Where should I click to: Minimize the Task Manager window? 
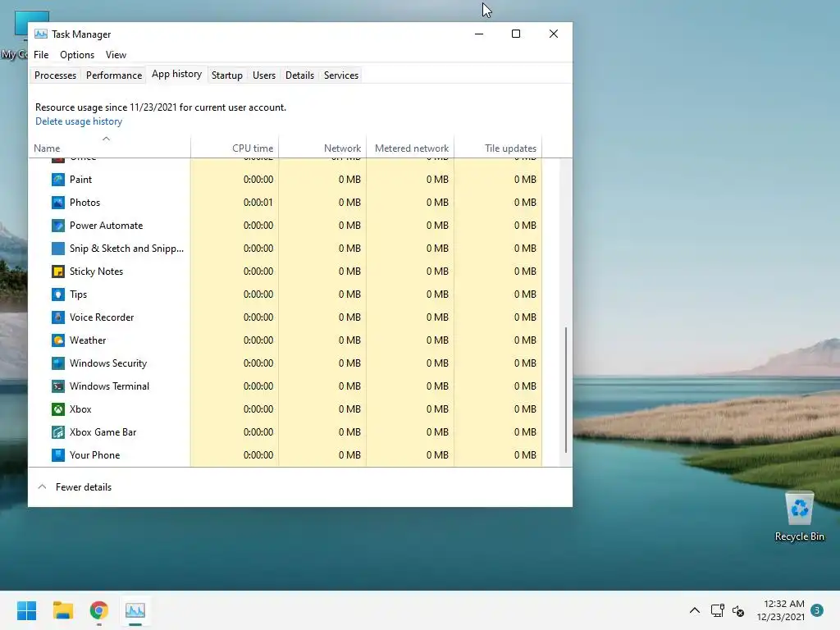coord(479,34)
